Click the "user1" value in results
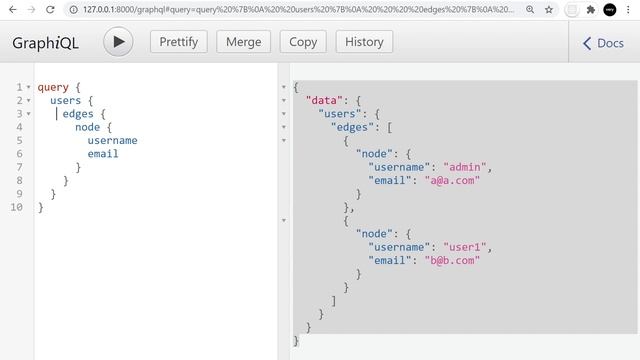640x360 pixels. [465, 247]
